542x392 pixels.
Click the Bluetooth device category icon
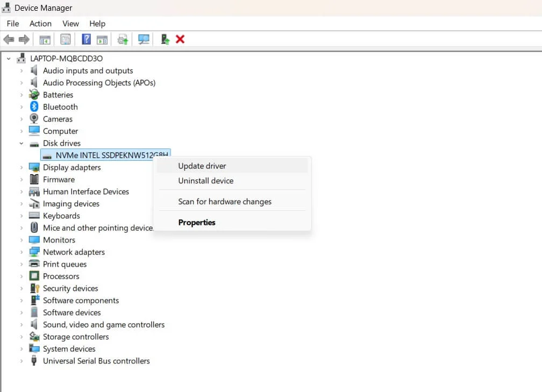click(34, 107)
